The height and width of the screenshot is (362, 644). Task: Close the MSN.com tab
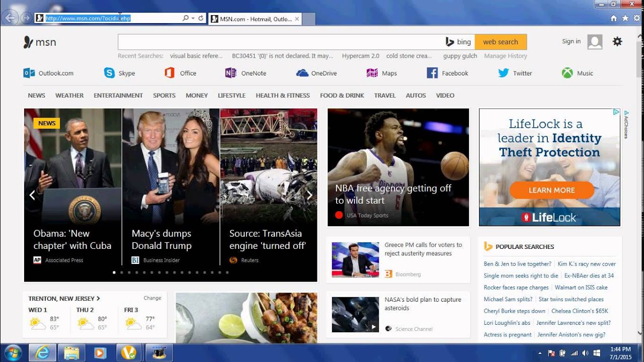[x=297, y=19]
